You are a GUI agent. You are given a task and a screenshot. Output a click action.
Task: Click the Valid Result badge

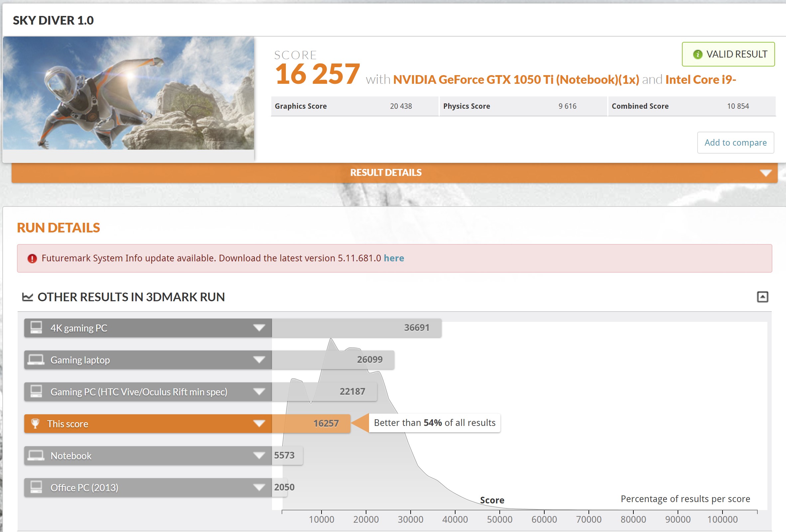click(728, 54)
